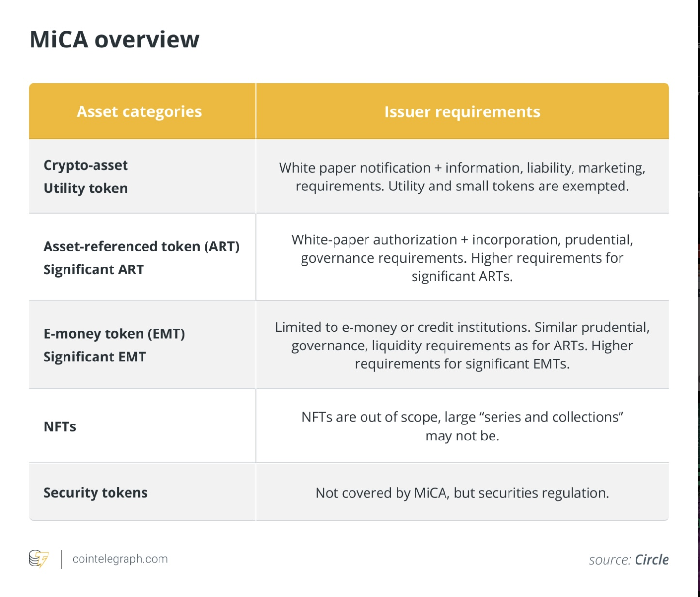Click the Cointelegraph coin logo icon
Viewport: 700px width, 597px height.
38,559
